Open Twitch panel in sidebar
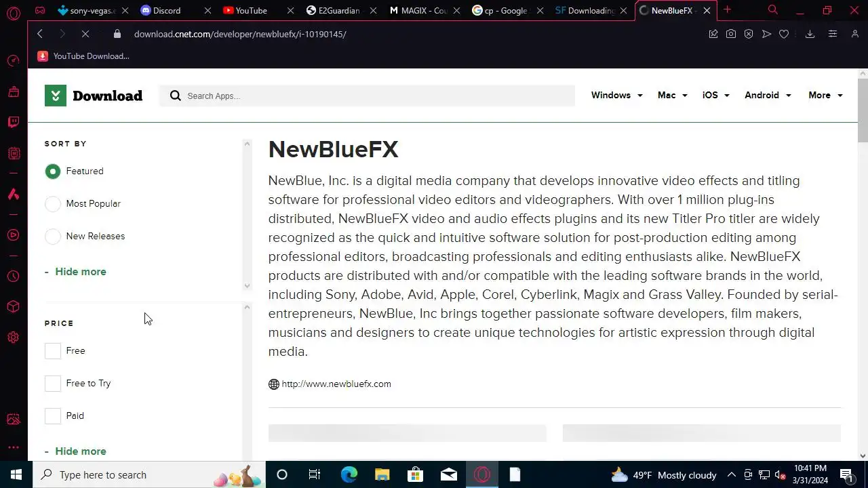 pyautogui.click(x=14, y=122)
